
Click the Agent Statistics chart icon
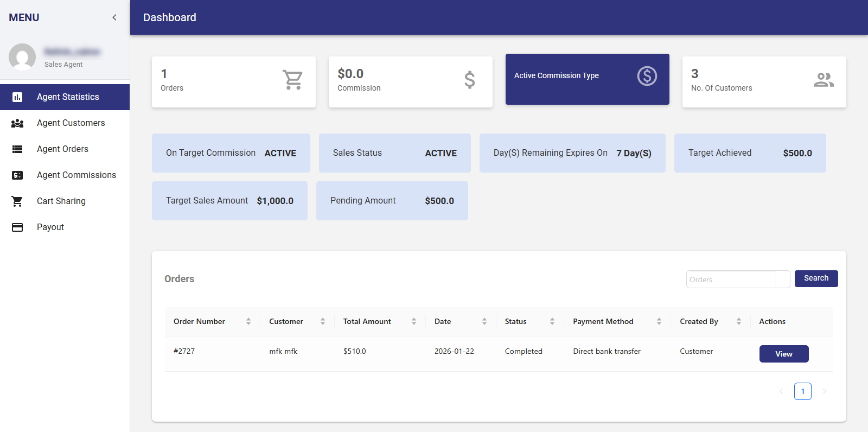pos(17,97)
